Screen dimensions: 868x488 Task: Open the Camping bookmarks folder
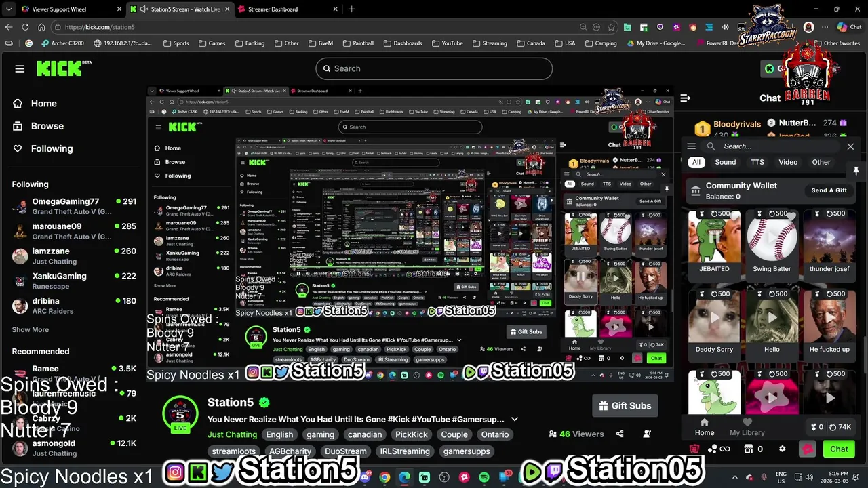599,43
